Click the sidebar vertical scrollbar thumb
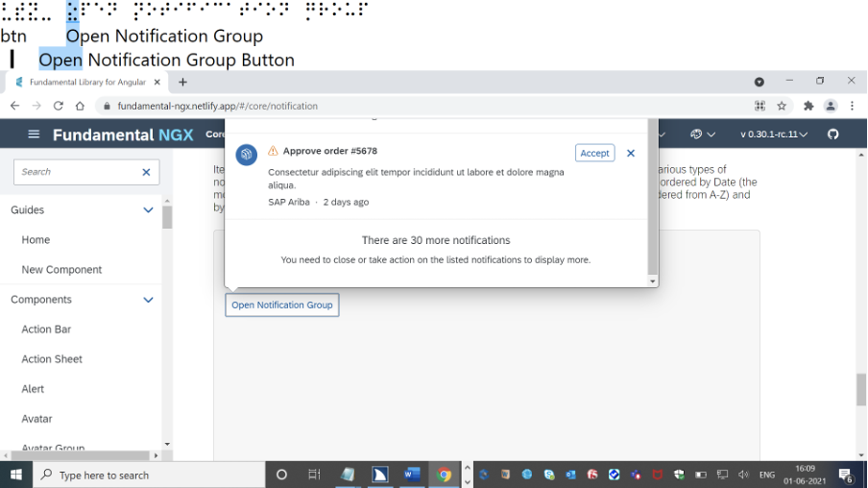868x488 pixels. point(167,216)
